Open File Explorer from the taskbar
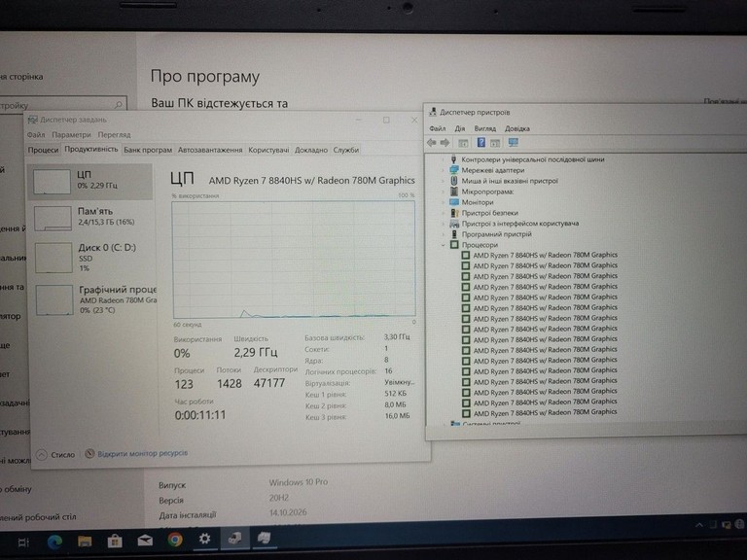Image resolution: width=747 pixels, height=560 pixels. 85,541
